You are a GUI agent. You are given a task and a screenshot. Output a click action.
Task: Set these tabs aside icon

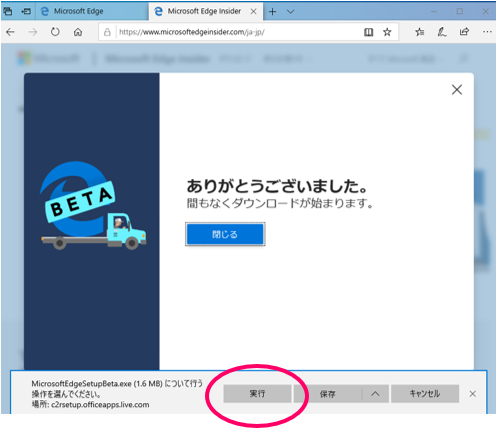pyautogui.click(x=26, y=11)
